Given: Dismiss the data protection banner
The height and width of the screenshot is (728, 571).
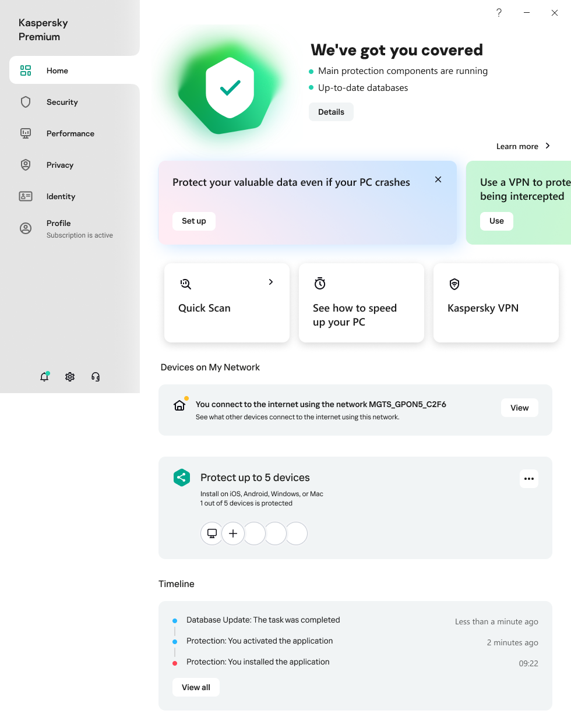Looking at the screenshot, I should point(438,179).
